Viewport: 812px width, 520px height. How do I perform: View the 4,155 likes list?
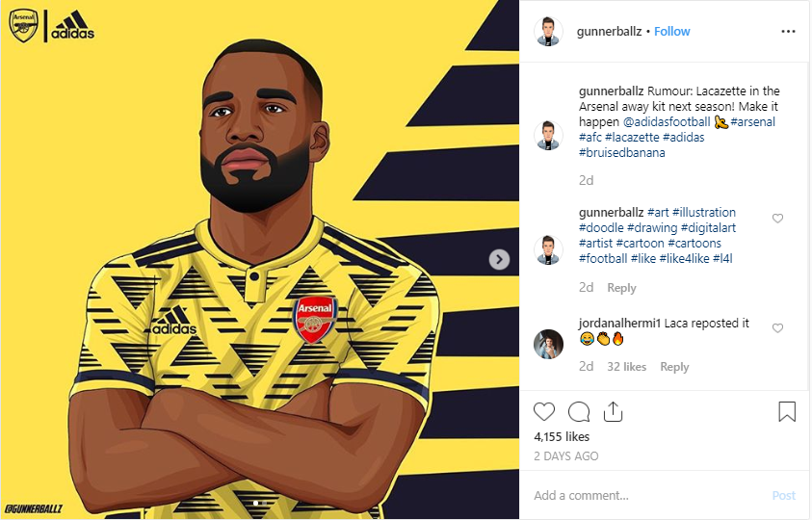tap(563, 436)
